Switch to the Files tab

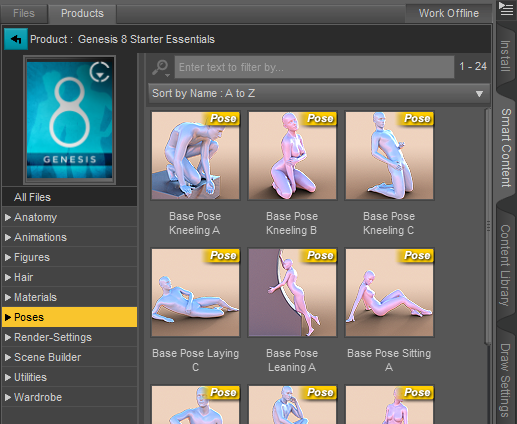(x=24, y=13)
